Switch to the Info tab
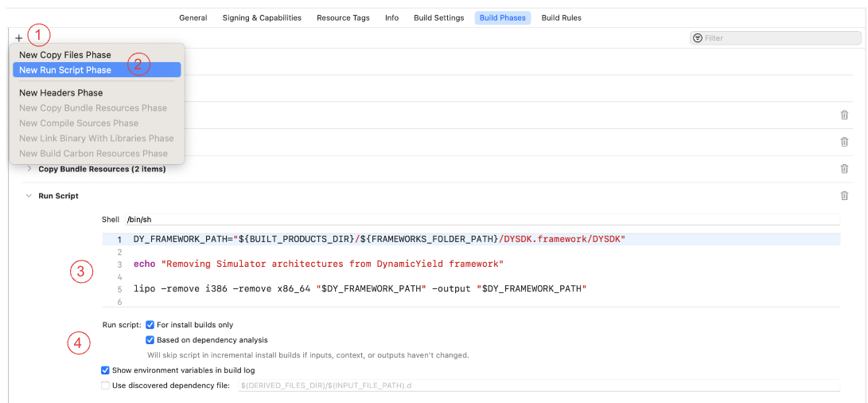The width and height of the screenshot is (868, 403). click(392, 18)
